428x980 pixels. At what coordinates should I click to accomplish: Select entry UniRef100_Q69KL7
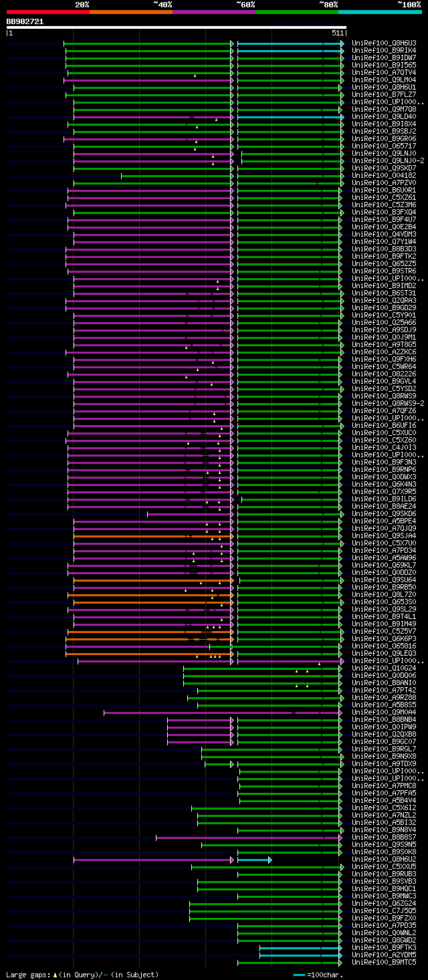tap(384, 565)
